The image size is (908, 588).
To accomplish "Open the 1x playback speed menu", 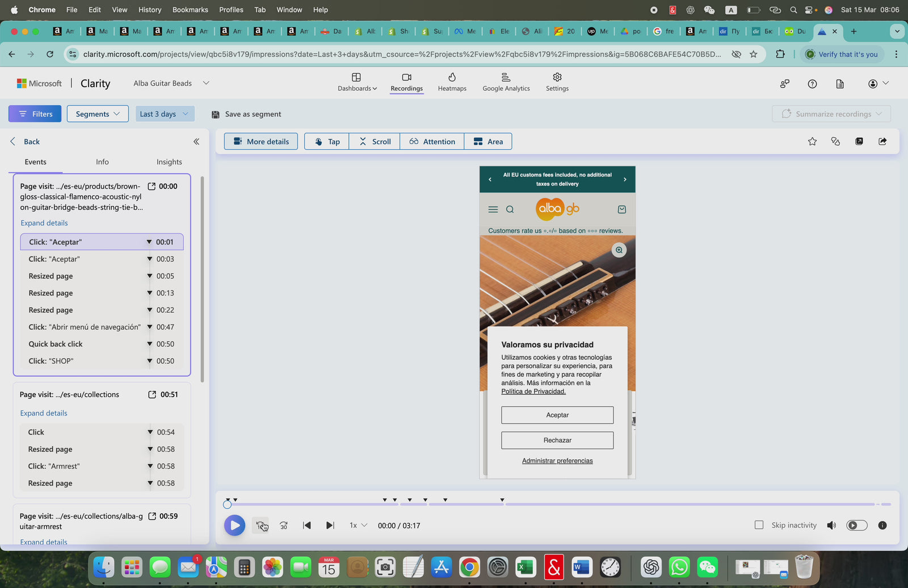I will coord(358,526).
